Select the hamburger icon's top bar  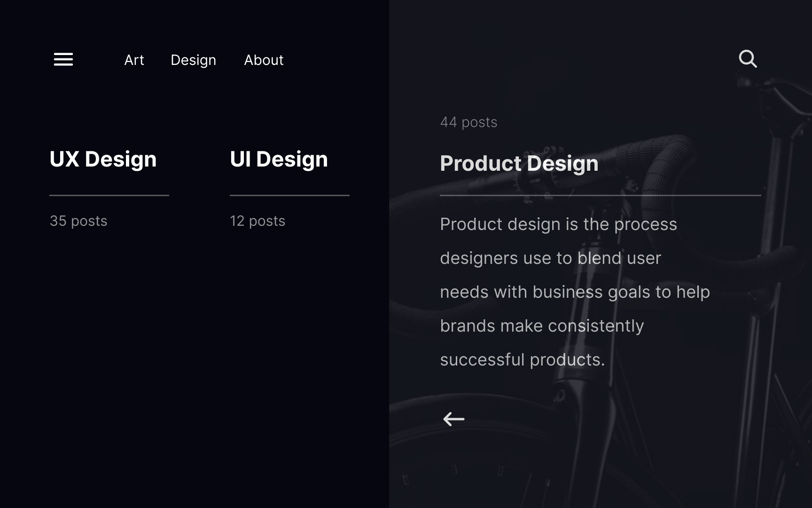click(63, 53)
